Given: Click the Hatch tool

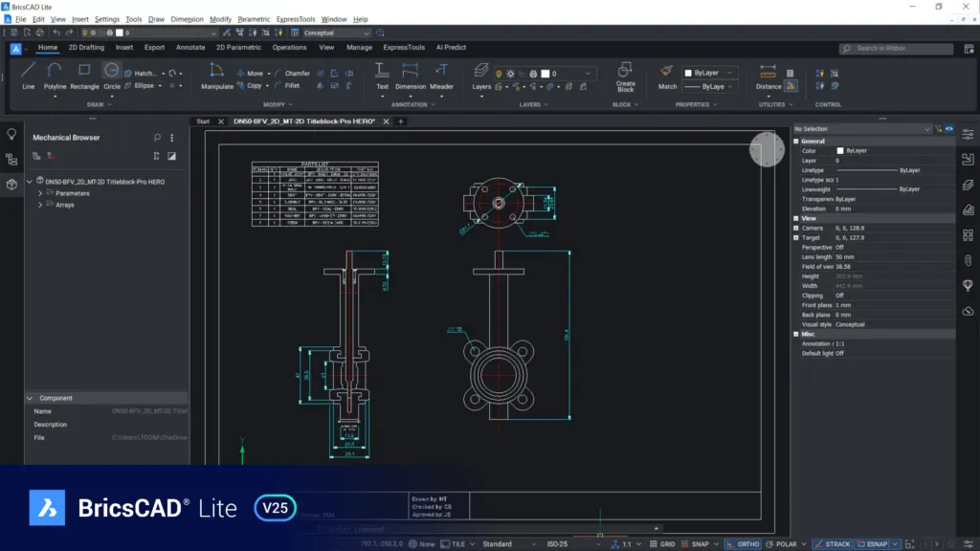Looking at the screenshot, I should pos(141,73).
